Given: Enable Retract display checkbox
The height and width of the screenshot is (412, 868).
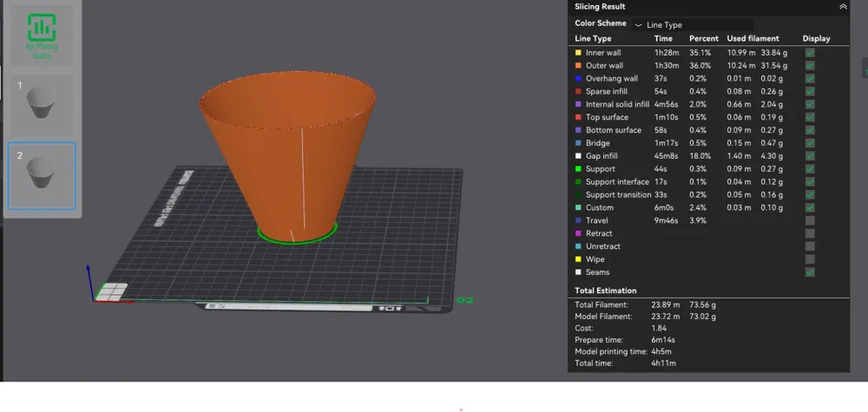Looking at the screenshot, I should click(x=810, y=233).
